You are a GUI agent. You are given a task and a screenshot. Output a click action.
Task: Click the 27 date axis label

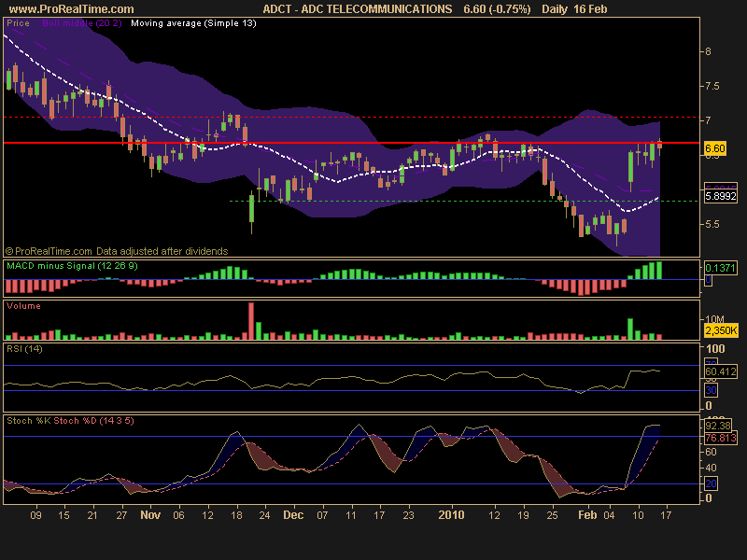click(121, 515)
